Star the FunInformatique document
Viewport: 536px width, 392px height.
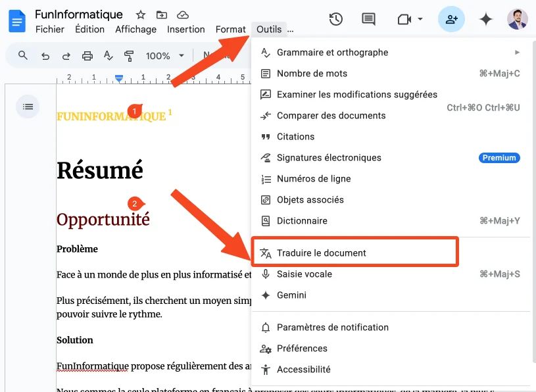coord(141,15)
